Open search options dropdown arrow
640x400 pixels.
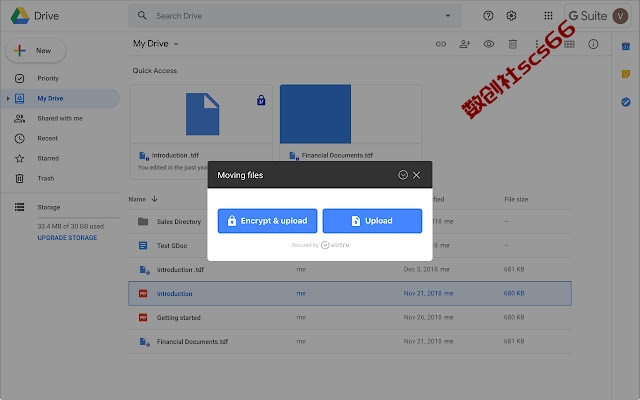click(x=448, y=16)
